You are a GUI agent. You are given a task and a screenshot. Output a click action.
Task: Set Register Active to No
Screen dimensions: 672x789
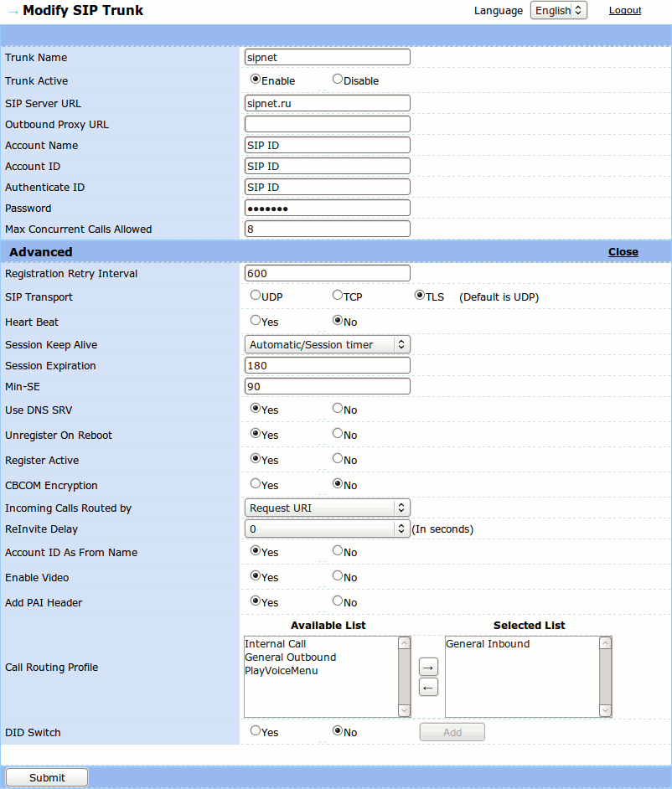pos(338,458)
